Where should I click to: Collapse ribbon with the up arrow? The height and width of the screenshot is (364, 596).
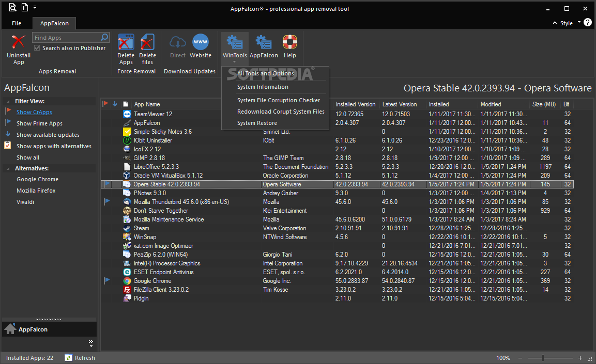555,23
